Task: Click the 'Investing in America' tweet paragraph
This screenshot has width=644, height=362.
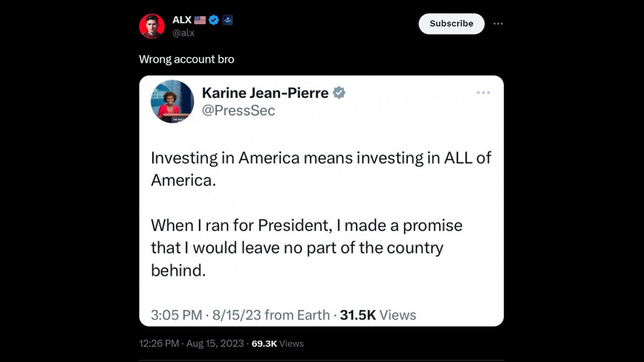Action: point(320,168)
